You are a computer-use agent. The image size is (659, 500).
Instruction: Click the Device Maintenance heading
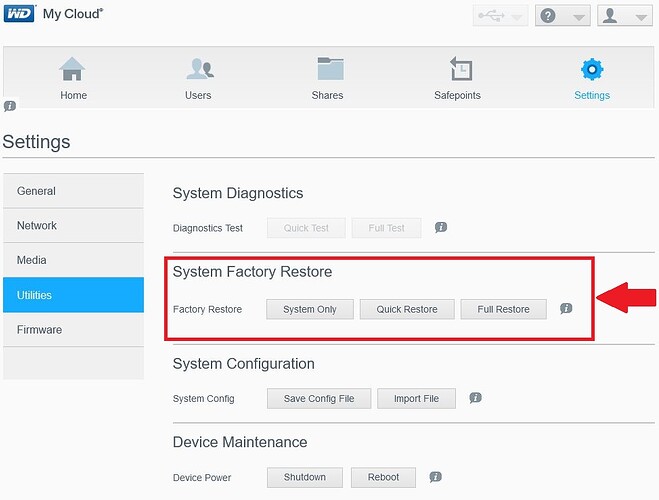click(240, 442)
